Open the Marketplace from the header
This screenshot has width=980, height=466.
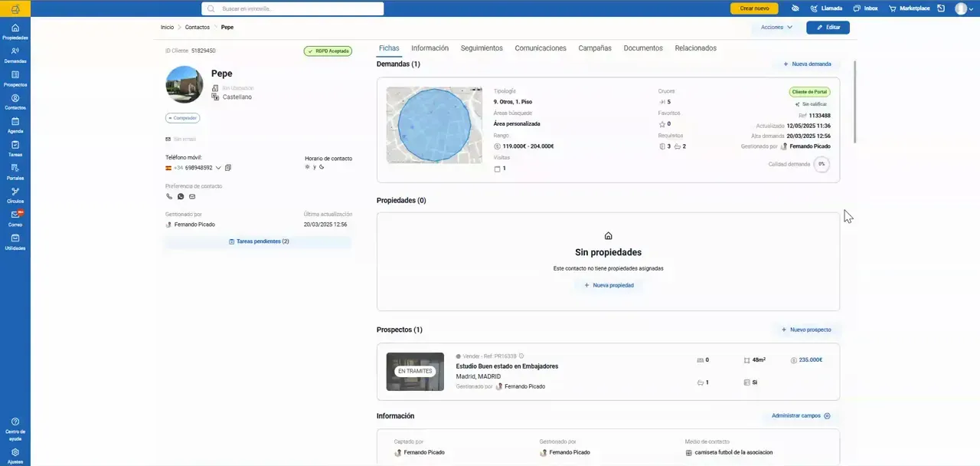[x=909, y=8]
